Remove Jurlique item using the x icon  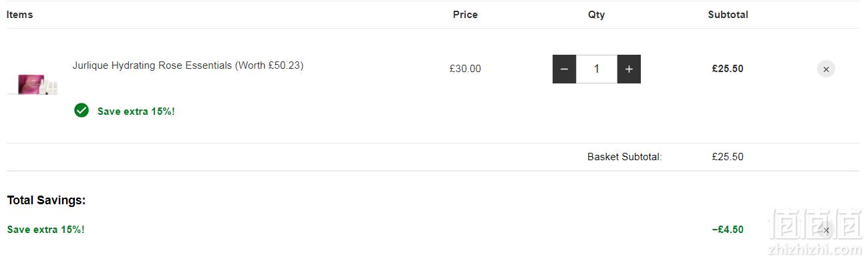click(826, 69)
